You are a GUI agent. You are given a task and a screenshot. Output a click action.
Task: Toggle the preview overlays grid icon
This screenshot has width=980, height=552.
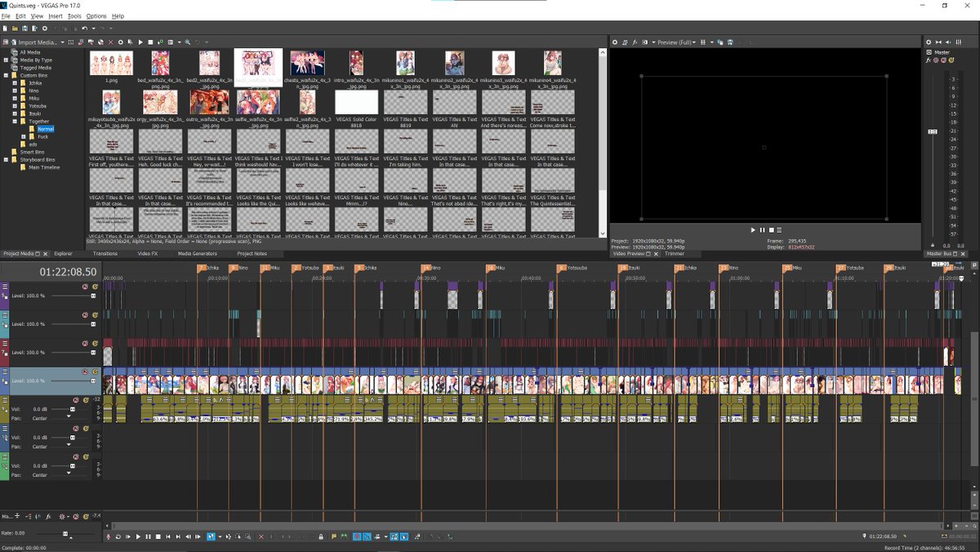[703, 42]
